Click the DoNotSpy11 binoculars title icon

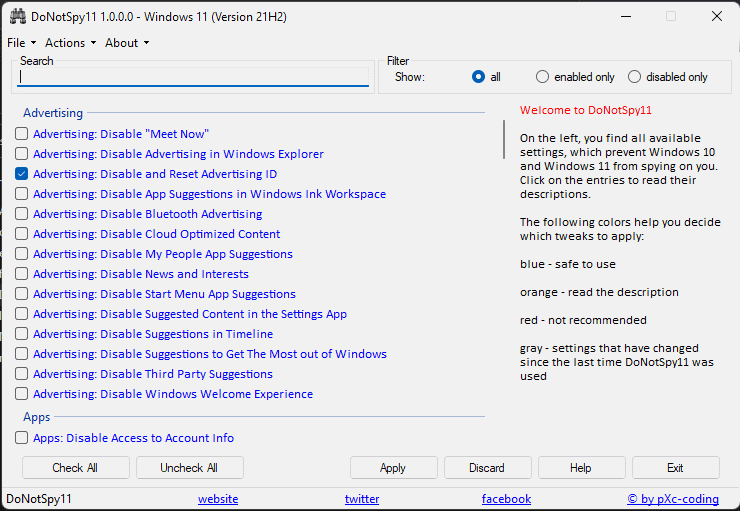18,17
